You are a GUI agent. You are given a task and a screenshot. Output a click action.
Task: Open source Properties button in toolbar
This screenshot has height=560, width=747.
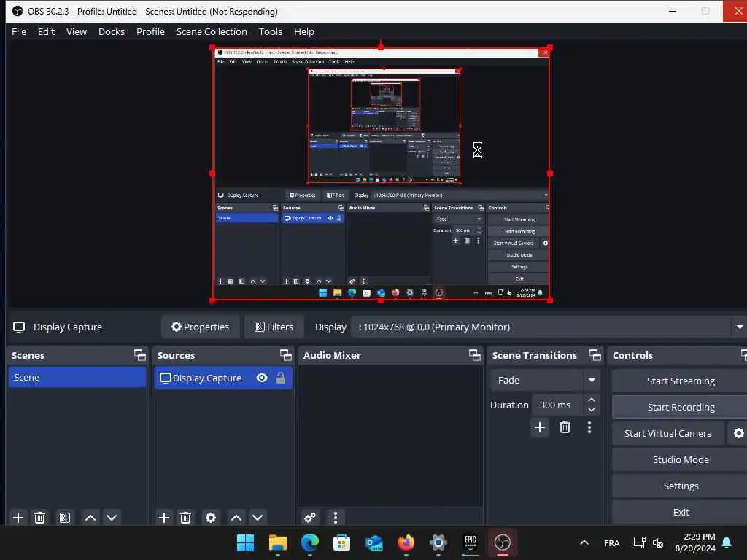click(201, 327)
